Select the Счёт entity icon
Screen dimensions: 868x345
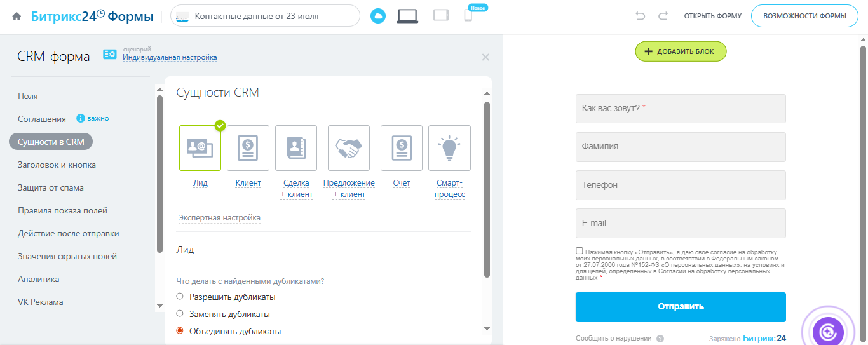click(x=402, y=148)
